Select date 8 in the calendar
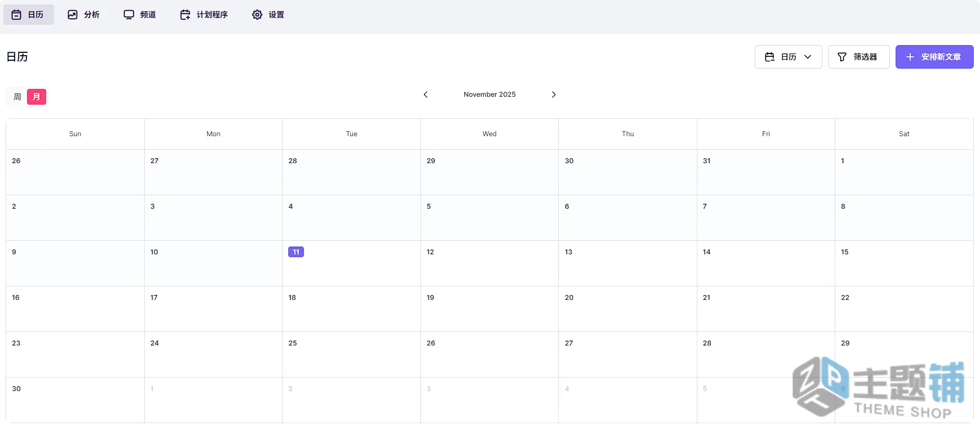980x435 pixels. (x=904, y=218)
